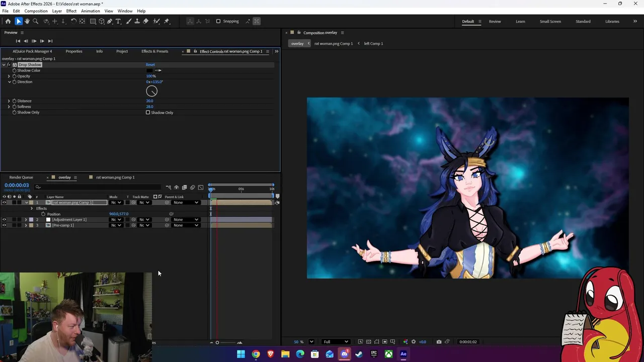Screen dimensions: 644x362
Task: Click the shy layers switch in timeline header
Action: tap(176, 188)
